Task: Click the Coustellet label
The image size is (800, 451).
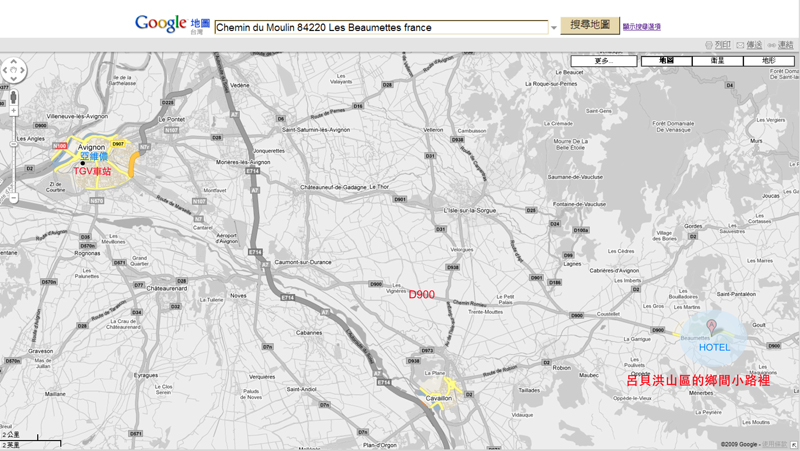Action: click(608, 314)
